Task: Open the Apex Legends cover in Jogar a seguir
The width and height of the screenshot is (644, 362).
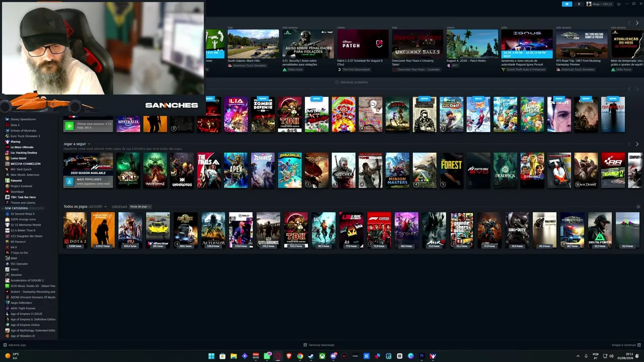Action: coord(236,170)
